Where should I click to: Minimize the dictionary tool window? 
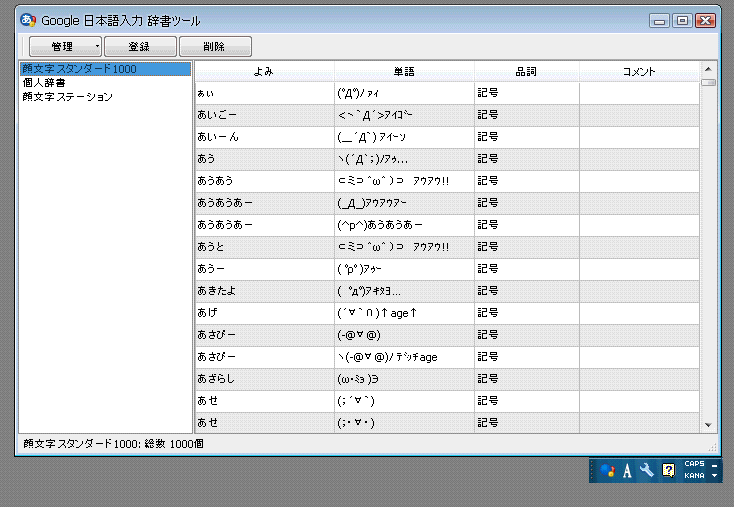pyautogui.click(x=660, y=21)
